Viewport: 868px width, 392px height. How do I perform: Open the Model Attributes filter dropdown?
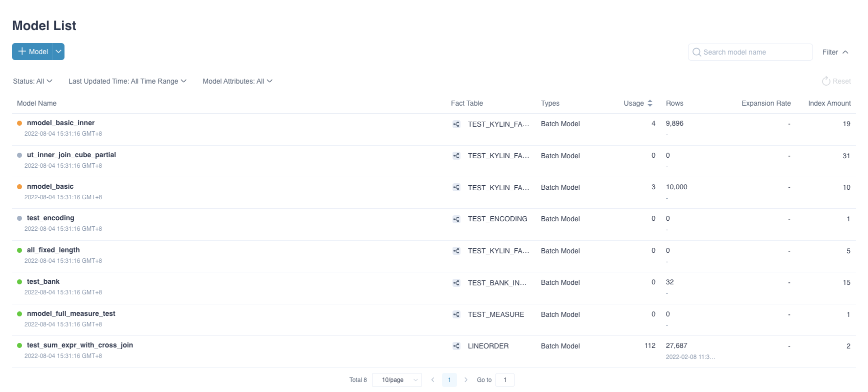coord(237,81)
